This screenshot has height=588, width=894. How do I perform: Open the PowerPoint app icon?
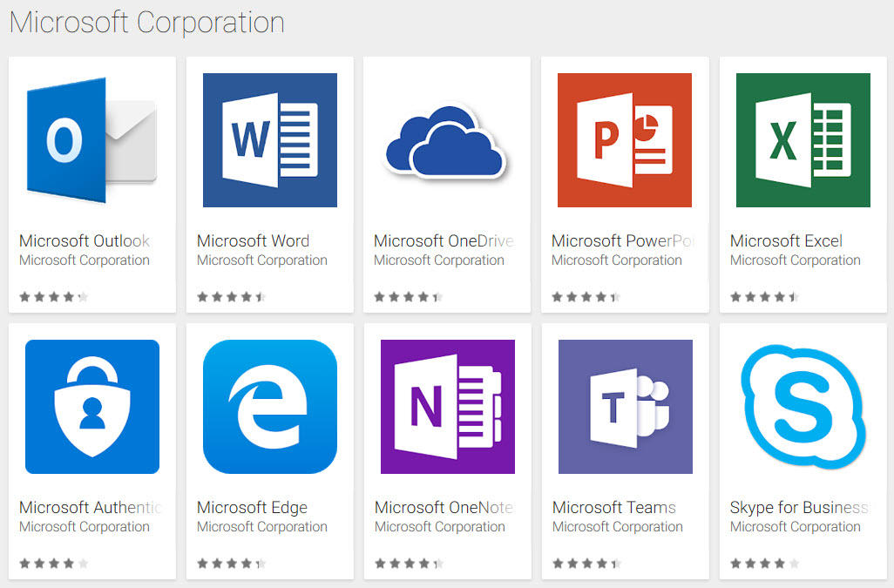pyautogui.click(x=624, y=140)
